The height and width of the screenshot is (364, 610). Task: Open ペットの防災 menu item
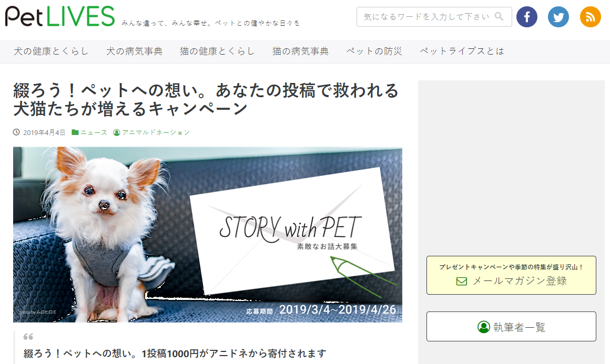point(374,51)
